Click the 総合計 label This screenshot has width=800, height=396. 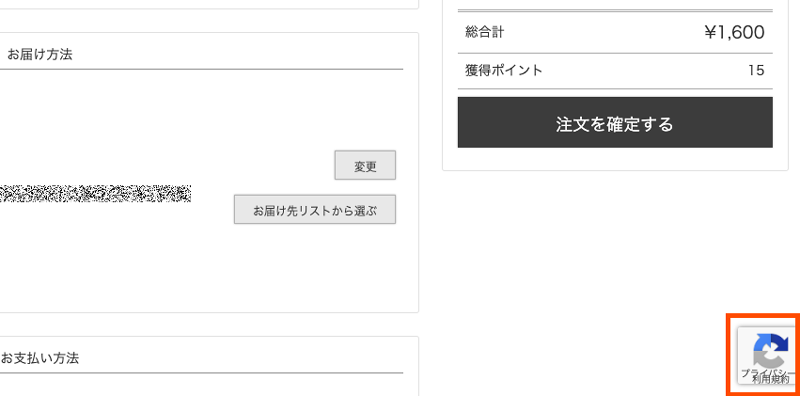pos(484,32)
